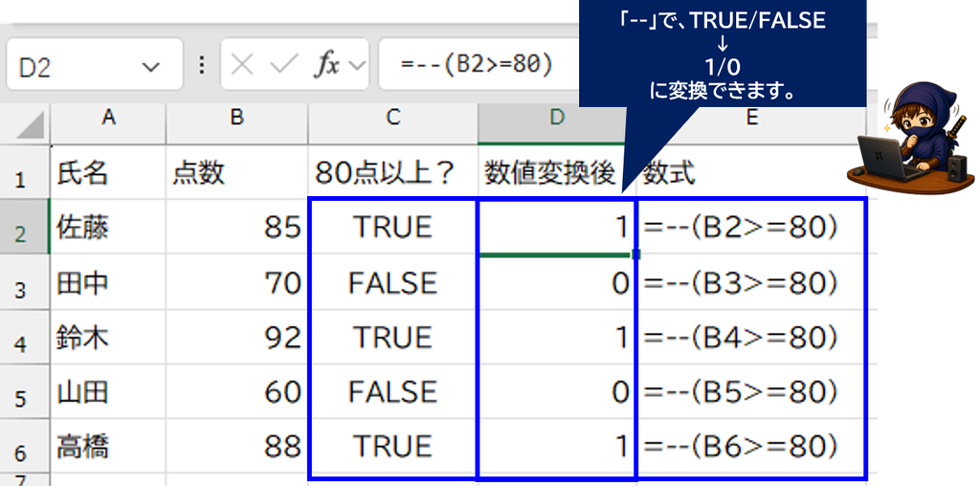The width and height of the screenshot is (980, 486).
Task: Click formula text =--(B4>=80)
Action: coord(739,338)
